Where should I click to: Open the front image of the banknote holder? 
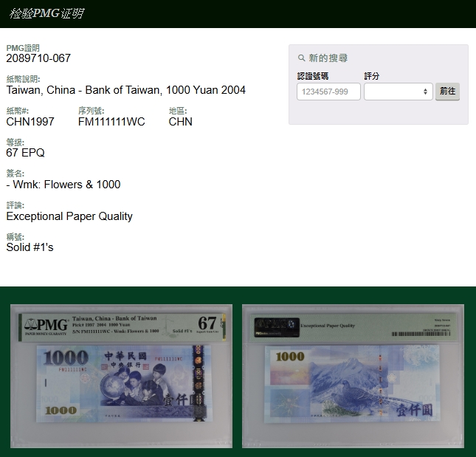click(x=122, y=376)
